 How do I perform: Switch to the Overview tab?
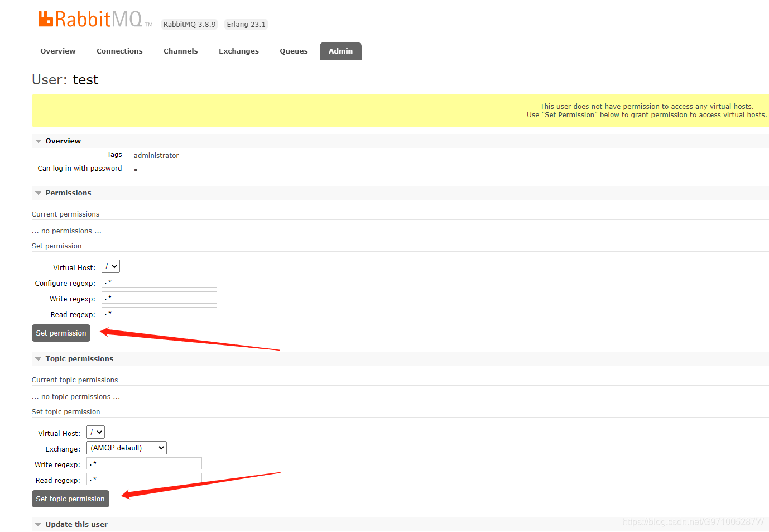57,51
